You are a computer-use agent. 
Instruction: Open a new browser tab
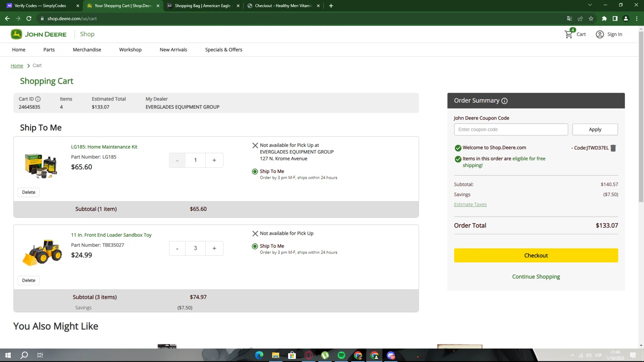[x=331, y=6]
